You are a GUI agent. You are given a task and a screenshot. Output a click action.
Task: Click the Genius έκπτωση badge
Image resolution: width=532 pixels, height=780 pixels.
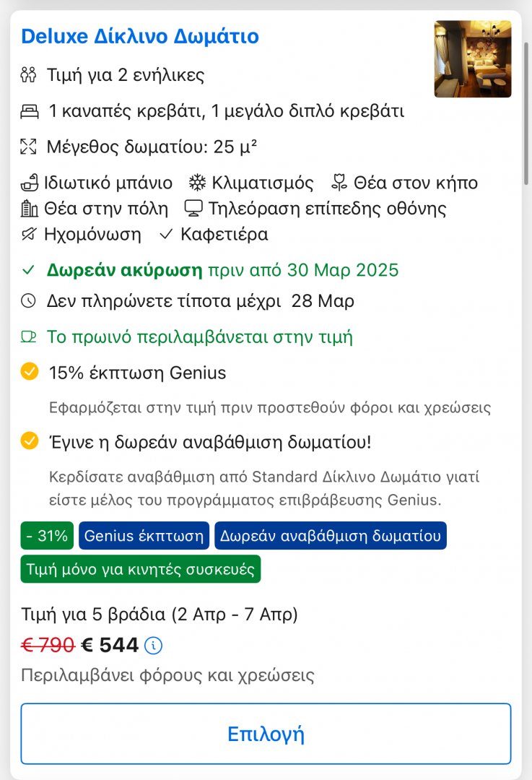(x=144, y=536)
